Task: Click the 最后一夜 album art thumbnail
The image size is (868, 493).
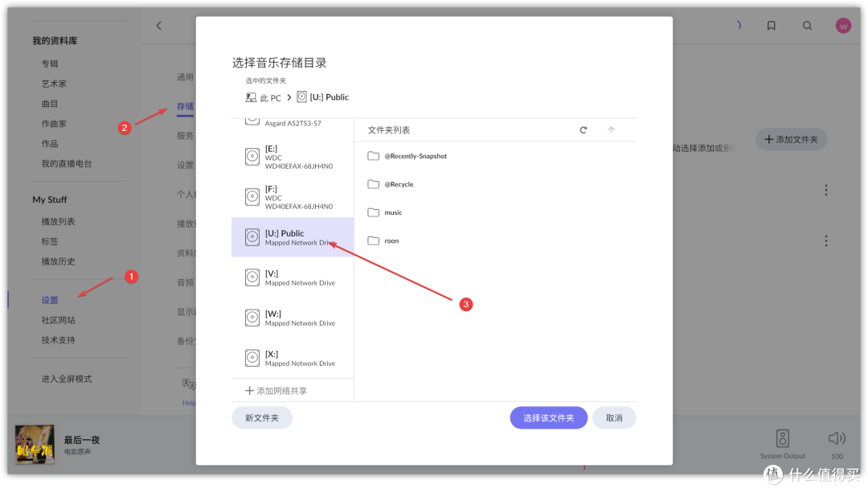Action: [x=34, y=444]
